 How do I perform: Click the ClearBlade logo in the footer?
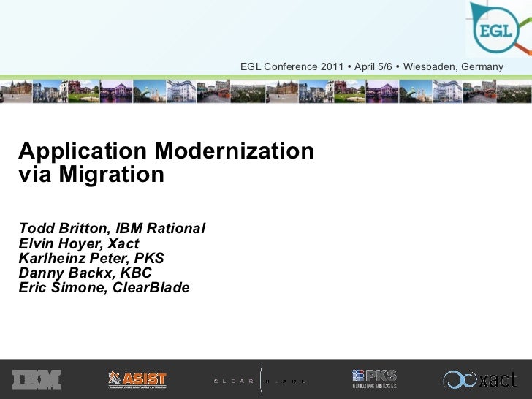(261, 381)
